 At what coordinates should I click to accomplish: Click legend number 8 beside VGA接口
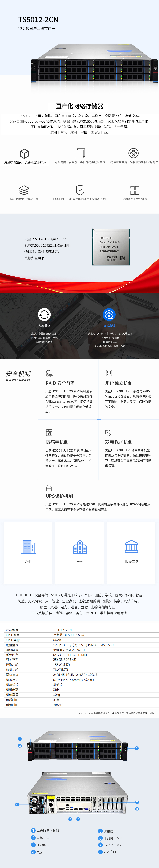pyautogui.click(x=100, y=852)
